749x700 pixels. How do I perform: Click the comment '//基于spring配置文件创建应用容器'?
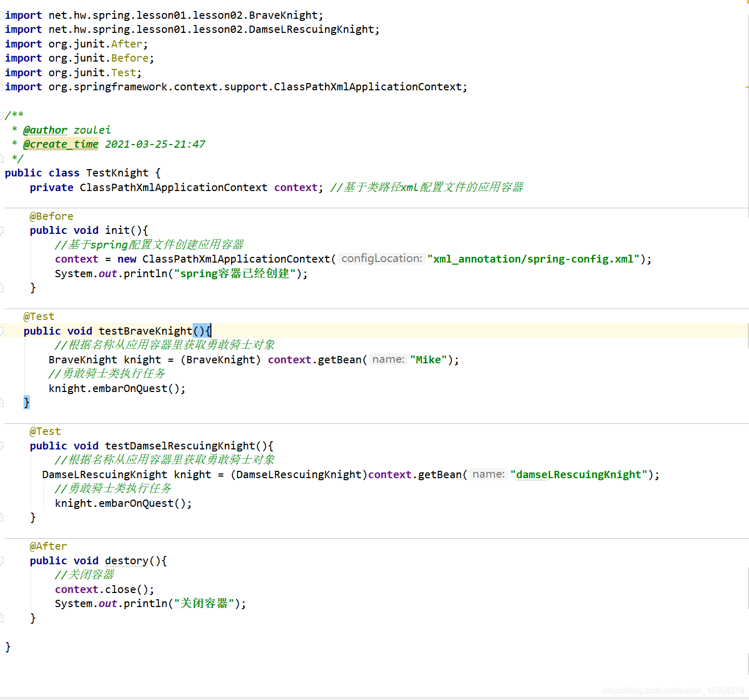coord(149,245)
